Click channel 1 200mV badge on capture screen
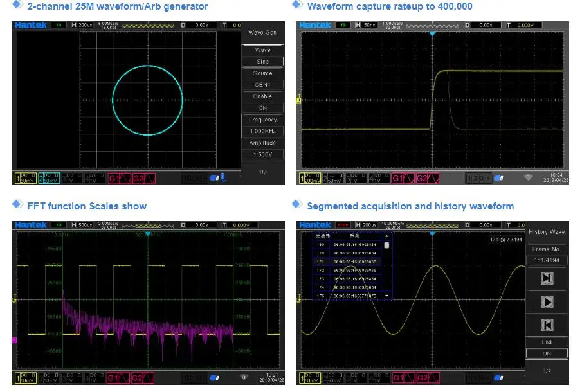Image resolution: width=582 pixels, height=392 pixels. (x=310, y=179)
